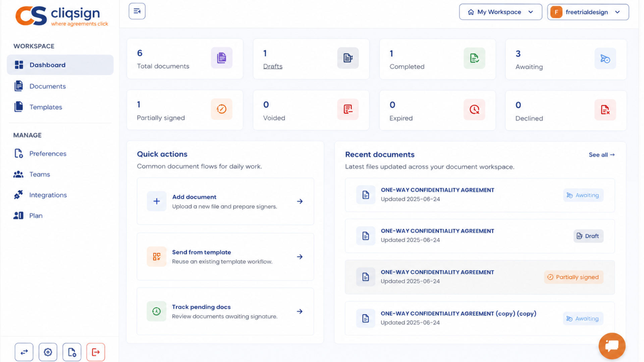Viewport: 644px width, 362px height.
Task: Click the Declined card label
Action: [529, 119]
